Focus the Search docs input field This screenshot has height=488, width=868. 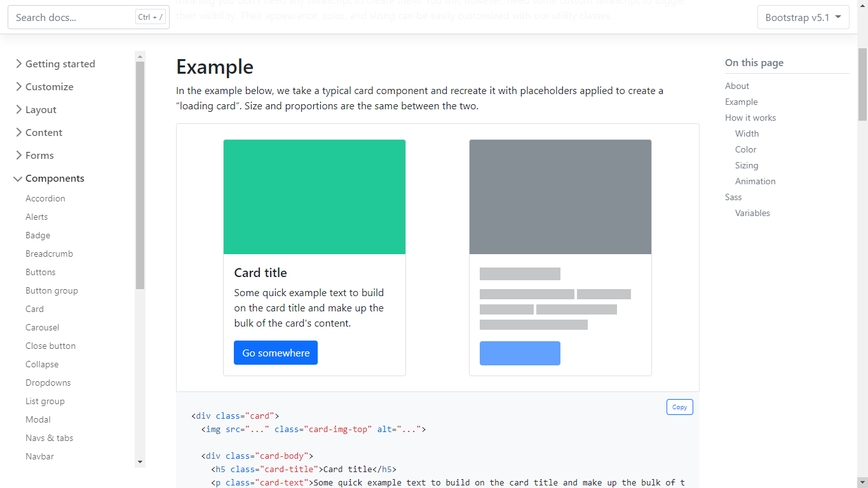click(88, 17)
